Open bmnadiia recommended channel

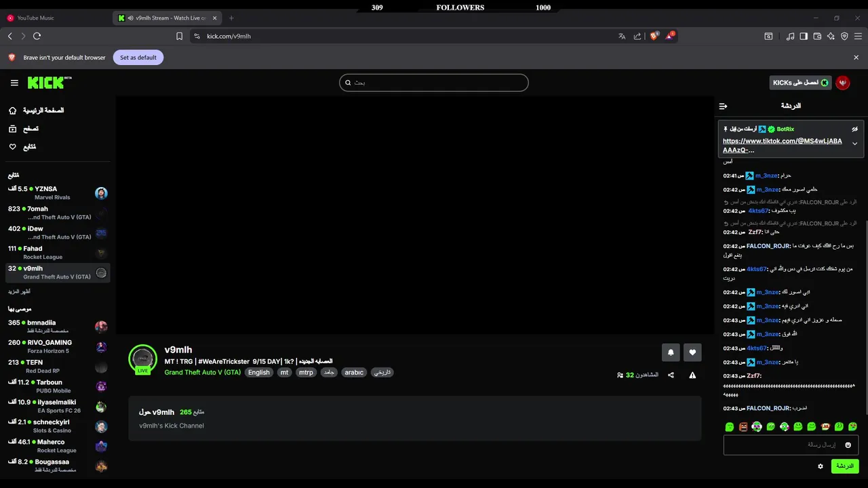click(x=58, y=327)
